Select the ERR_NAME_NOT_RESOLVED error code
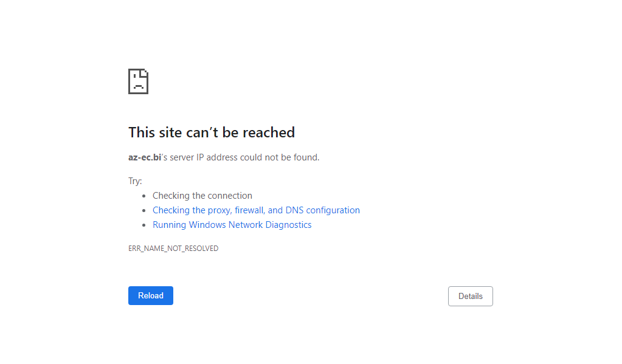The width and height of the screenshot is (622, 364). 173,248
